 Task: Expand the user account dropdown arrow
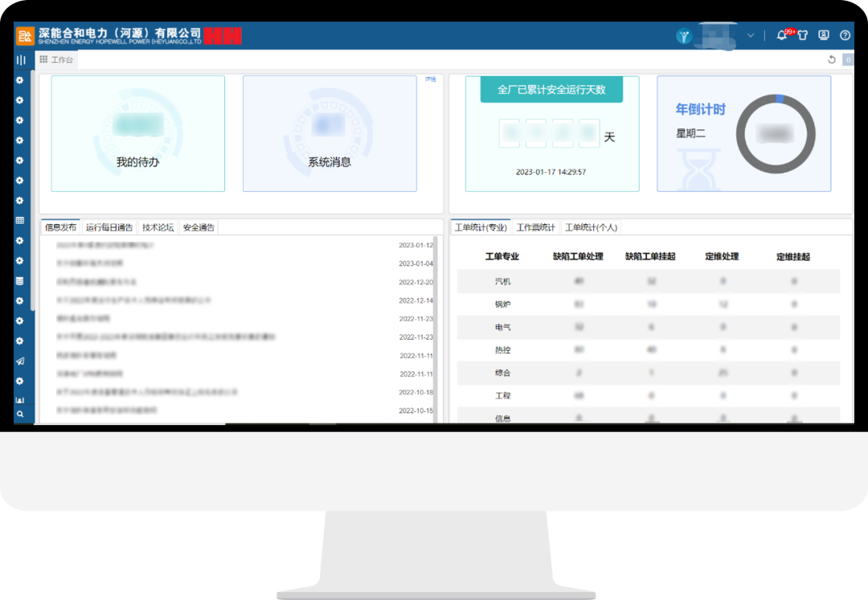pyautogui.click(x=751, y=35)
